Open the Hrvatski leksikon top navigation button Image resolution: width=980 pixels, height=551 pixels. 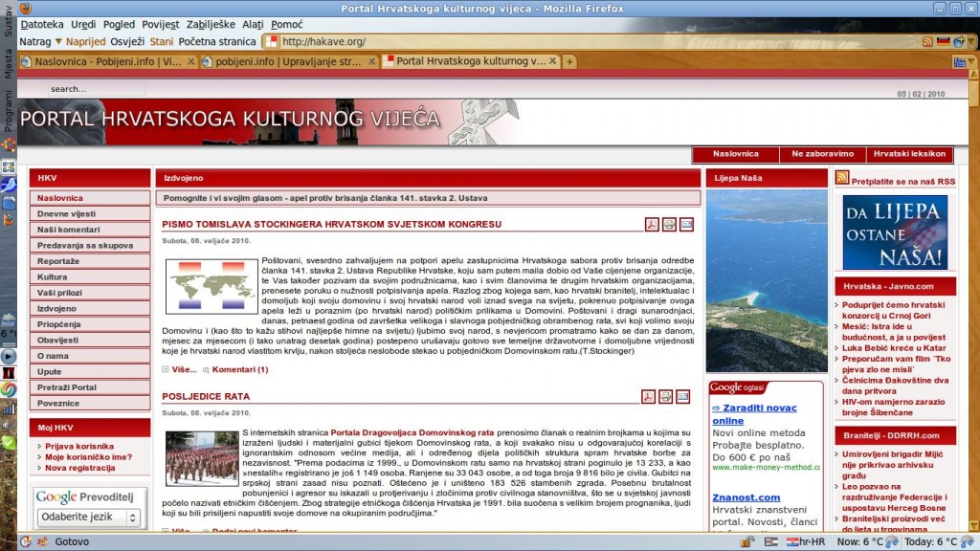click(x=909, y=154)
